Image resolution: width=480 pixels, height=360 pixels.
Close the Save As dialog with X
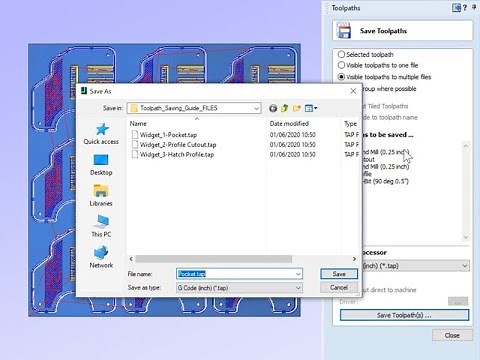pyautogui.click(x=353, y=91)
